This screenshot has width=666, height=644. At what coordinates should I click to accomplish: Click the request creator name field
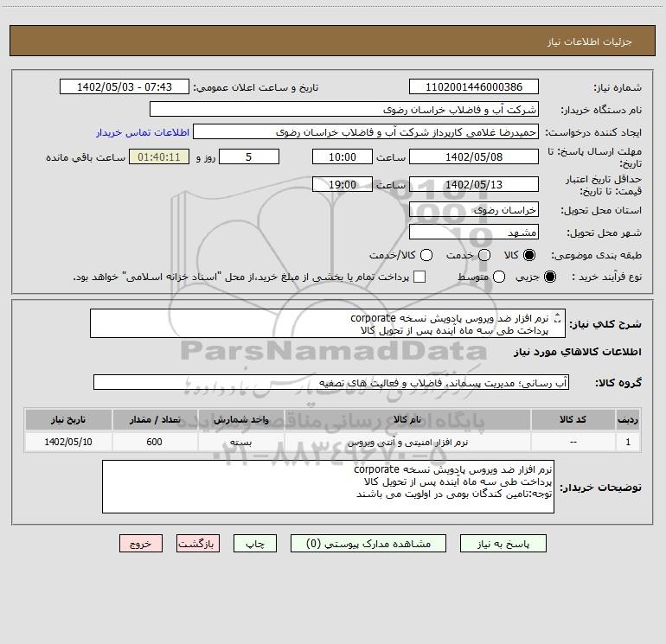tap(366, 132)
